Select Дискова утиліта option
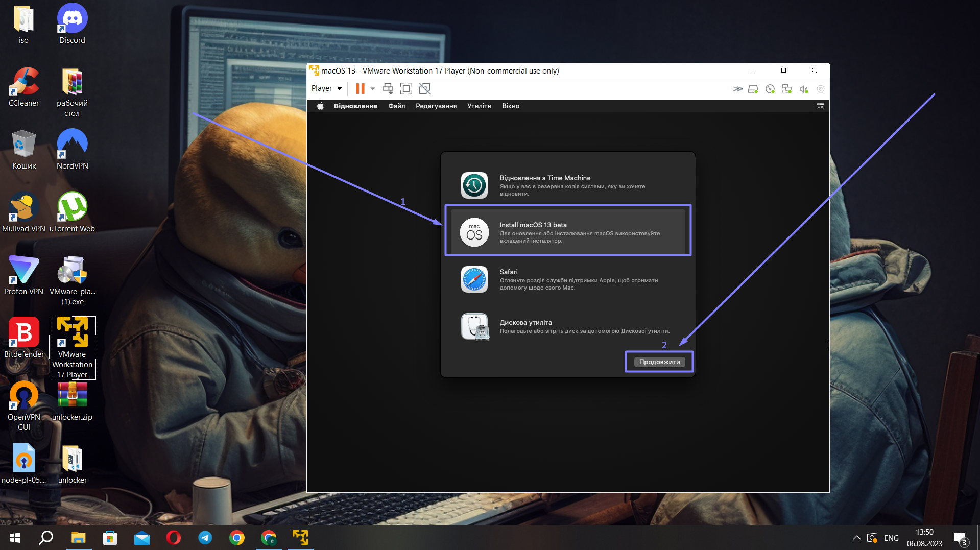 coord(568,326)
